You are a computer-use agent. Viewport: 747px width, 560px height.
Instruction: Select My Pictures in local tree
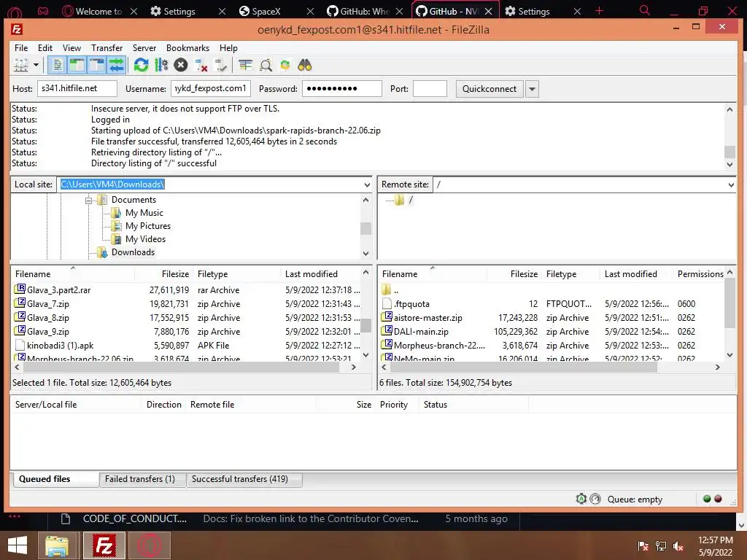(148, 226)
